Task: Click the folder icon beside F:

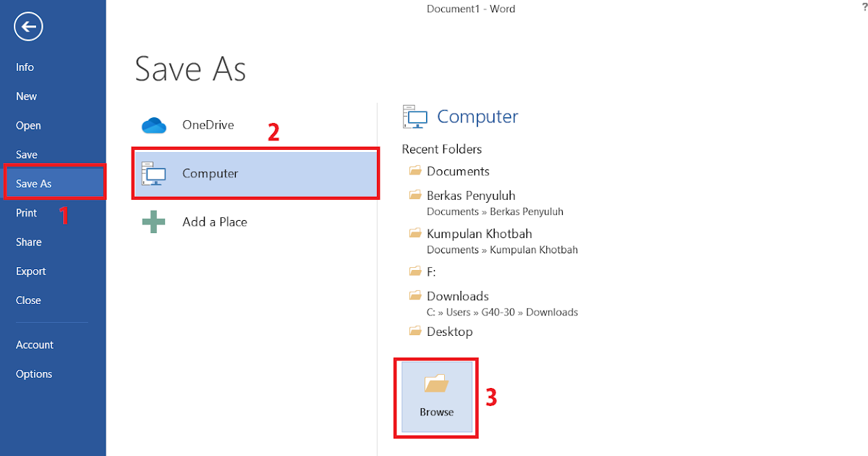Action: pos(415,271)
